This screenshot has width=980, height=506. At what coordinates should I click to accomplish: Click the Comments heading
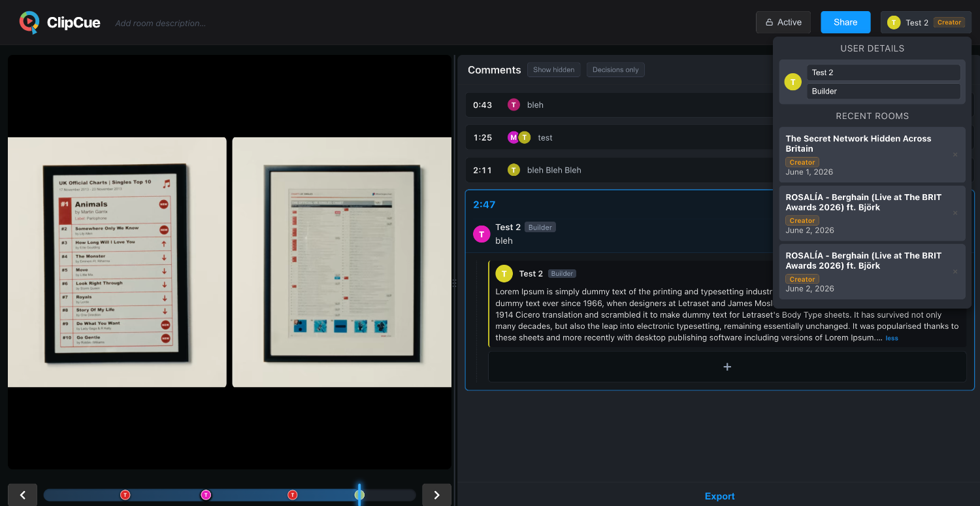pyautogui.click(x=494, y=70)
